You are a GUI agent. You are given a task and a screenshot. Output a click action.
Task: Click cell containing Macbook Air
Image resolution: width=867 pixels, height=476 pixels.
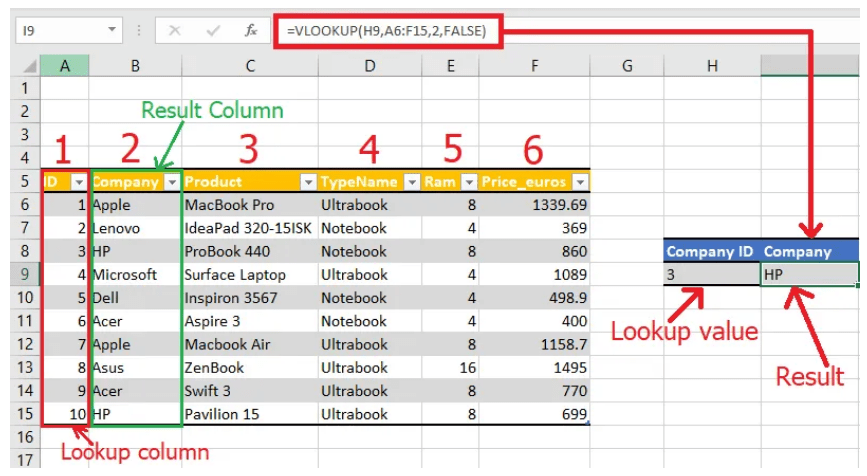[x=250, y=344]
